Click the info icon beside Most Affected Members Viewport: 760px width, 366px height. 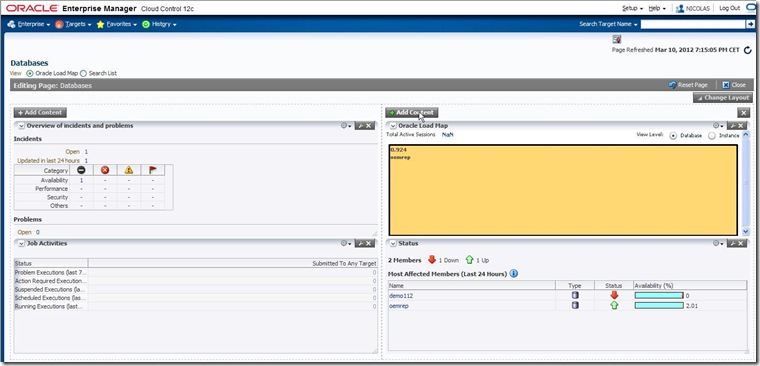pos(514,273)
